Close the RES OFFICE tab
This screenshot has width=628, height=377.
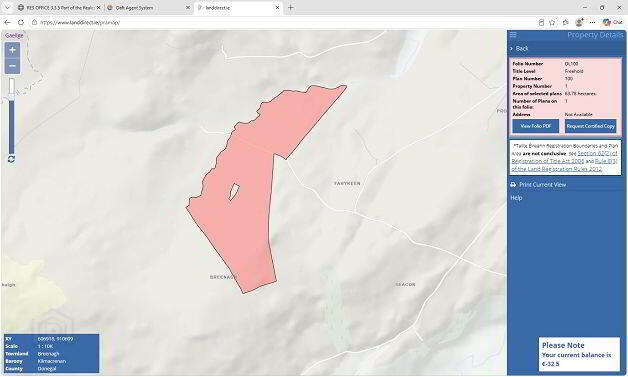coord(99,8)
